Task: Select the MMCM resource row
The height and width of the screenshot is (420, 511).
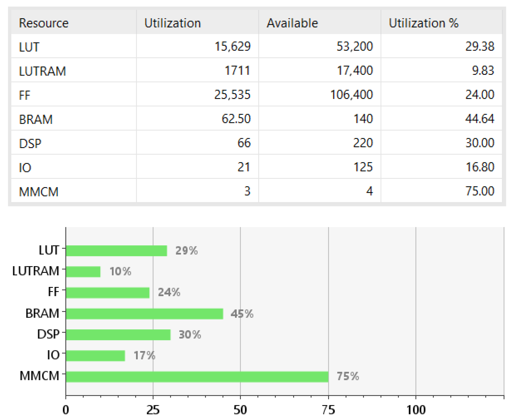Action: (x=39, y=192)
